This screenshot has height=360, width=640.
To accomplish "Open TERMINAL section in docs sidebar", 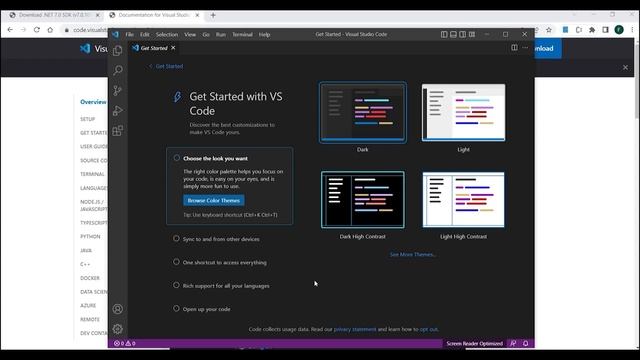I will coord(92,174).
